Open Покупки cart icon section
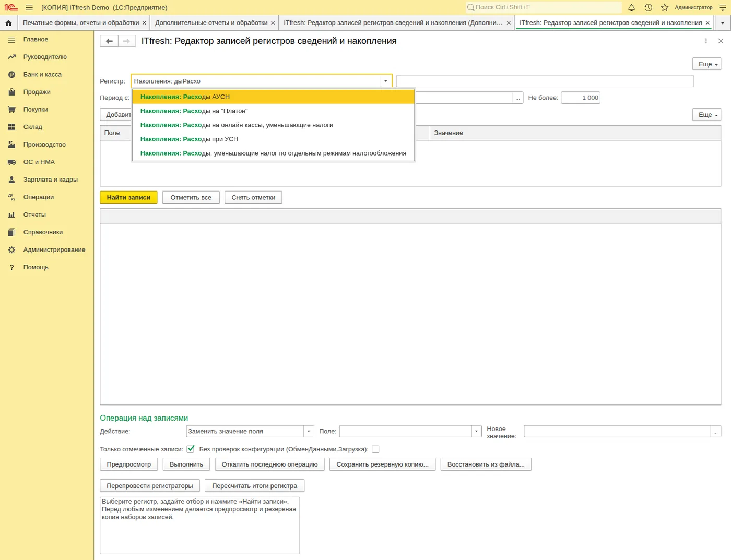This screenshot has height=560, width=731. 11,110
